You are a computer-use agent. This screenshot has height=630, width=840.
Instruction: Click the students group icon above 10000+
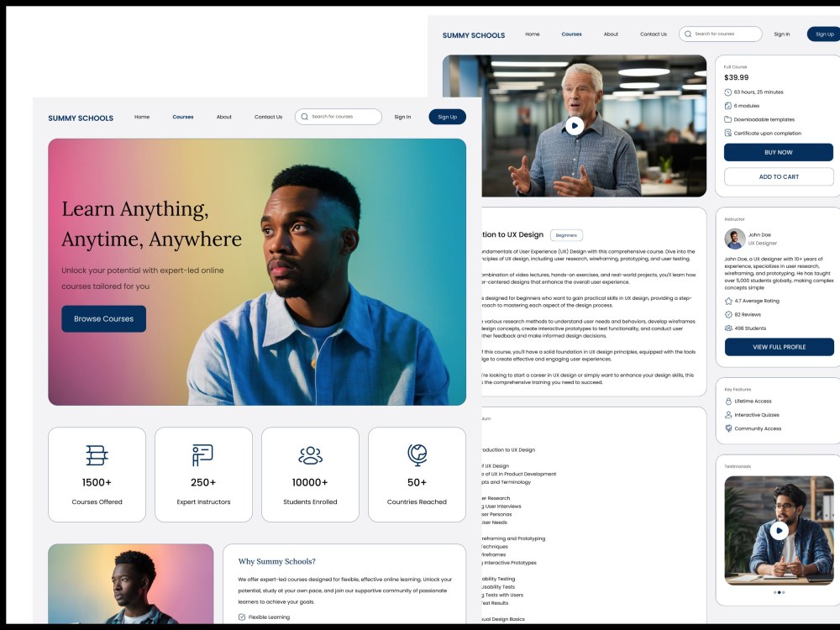coord(310,455)
